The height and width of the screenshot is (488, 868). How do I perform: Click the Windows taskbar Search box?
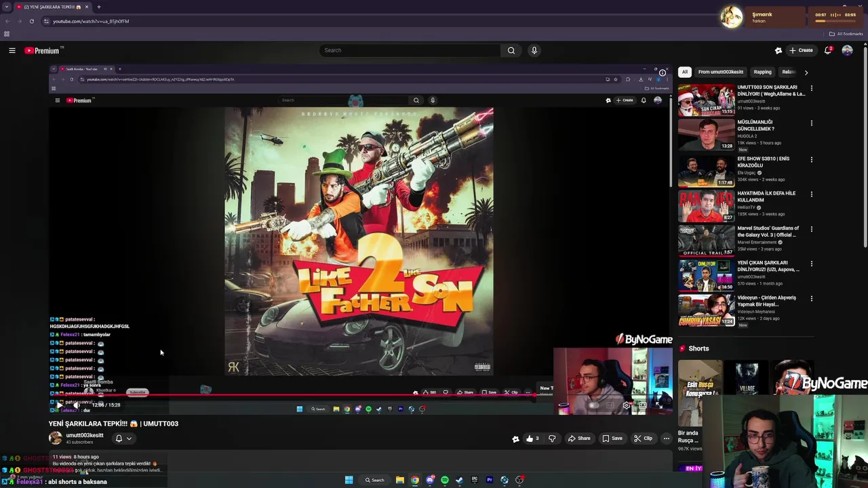[375, 480]
